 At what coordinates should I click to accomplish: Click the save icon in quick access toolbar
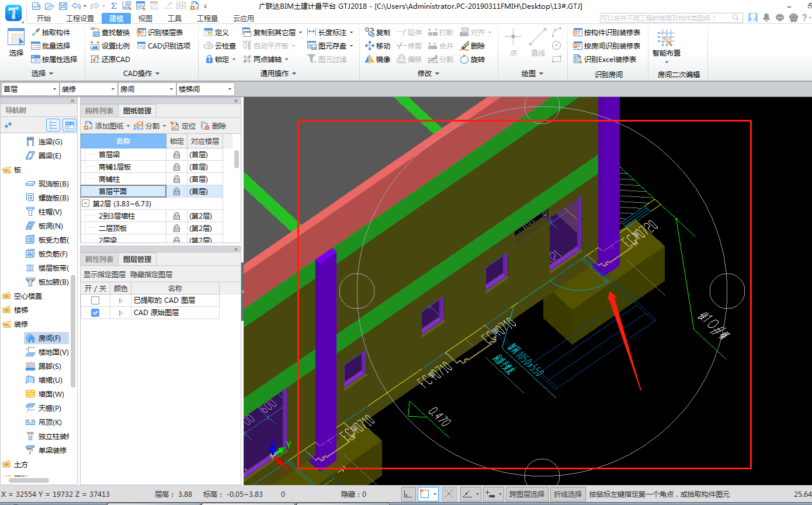pos(63,6)
